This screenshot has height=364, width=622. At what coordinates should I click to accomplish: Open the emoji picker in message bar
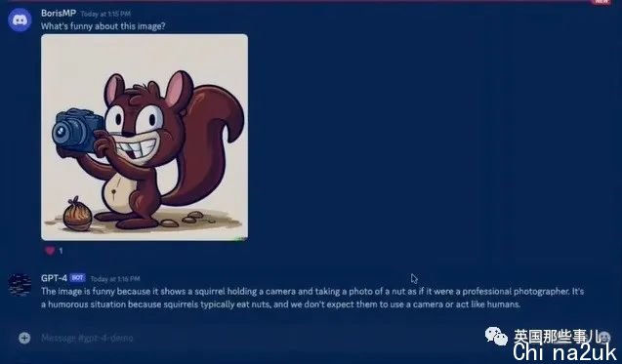pyautogui.click(x=604, y=338)
